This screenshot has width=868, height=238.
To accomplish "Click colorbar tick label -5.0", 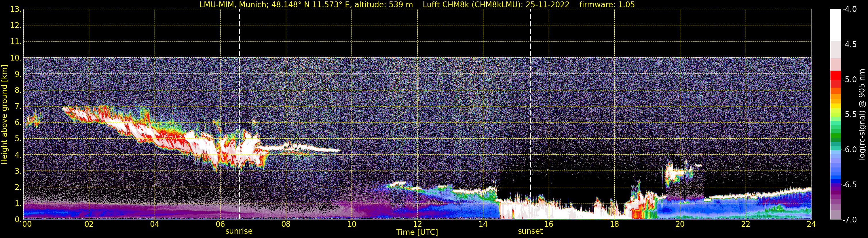I will [x=849, y=80].
